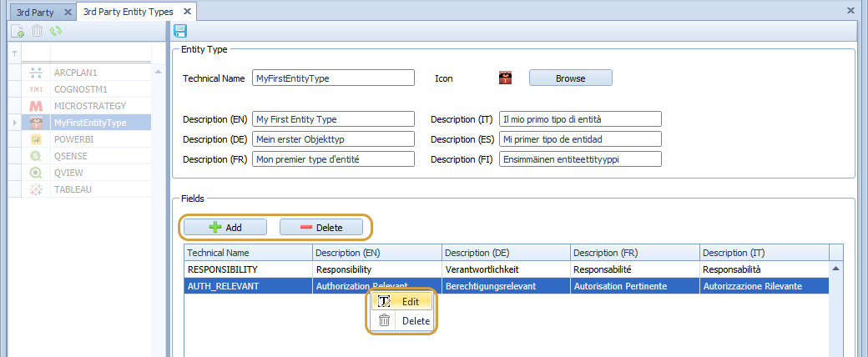The height and width of the screenshot is (357, 868).
Task: Select the MICROSTRATEGY logo icon
Action: [x=36, y=106]
